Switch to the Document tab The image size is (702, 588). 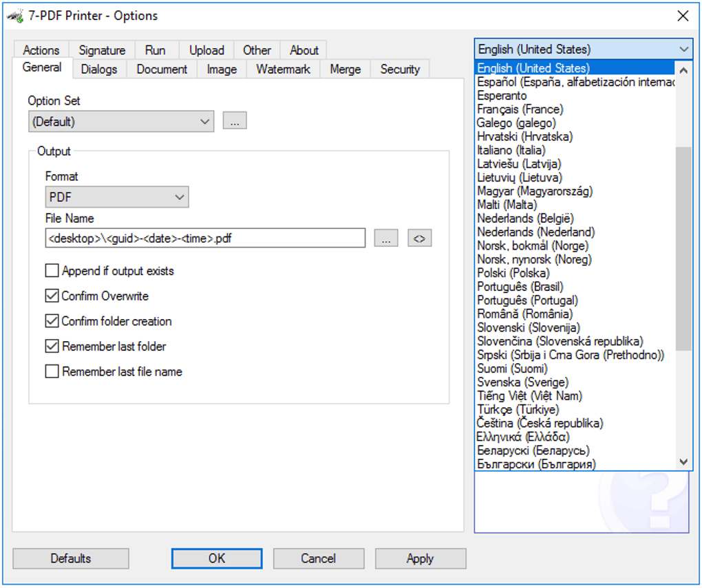162,69
